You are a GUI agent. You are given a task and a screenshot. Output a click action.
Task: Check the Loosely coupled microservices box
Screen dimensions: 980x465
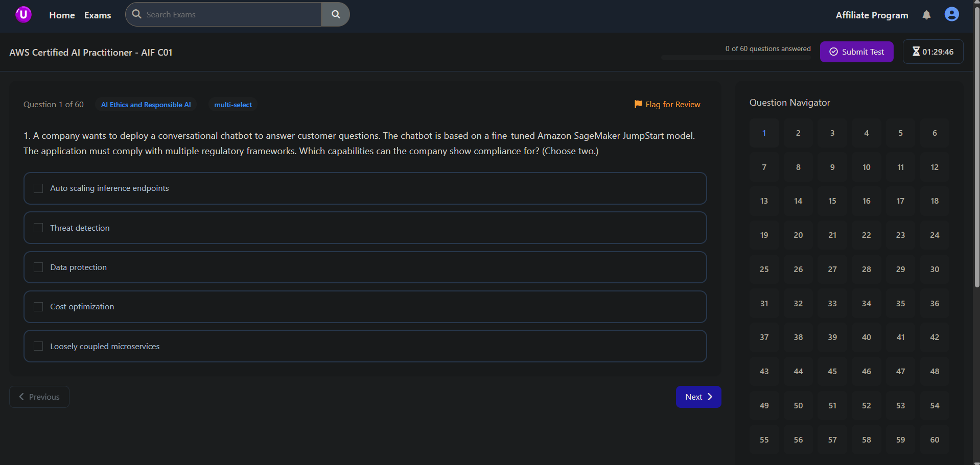pyautogui.click(x=38, y=346)
